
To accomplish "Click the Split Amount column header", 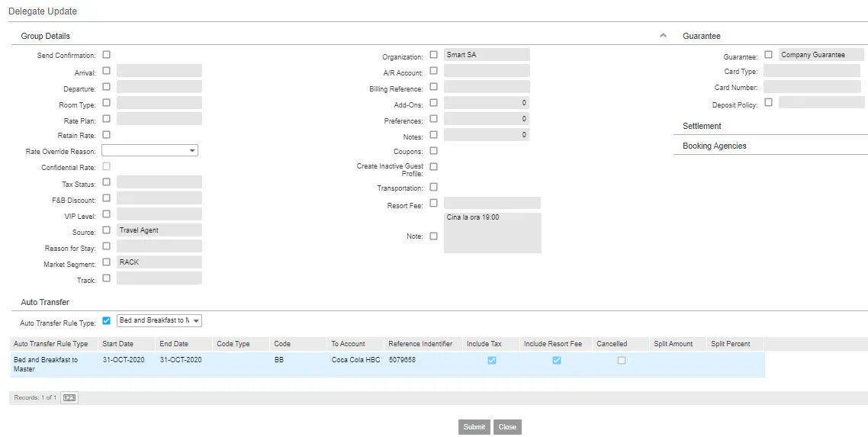I will (678, 344).
